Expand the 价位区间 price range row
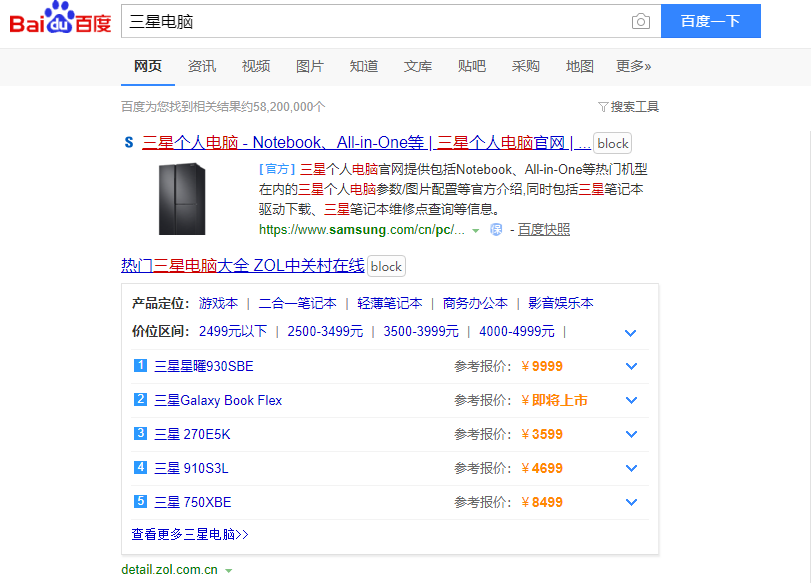The height and width of the screenshot is (583, 811). (630, 333)
